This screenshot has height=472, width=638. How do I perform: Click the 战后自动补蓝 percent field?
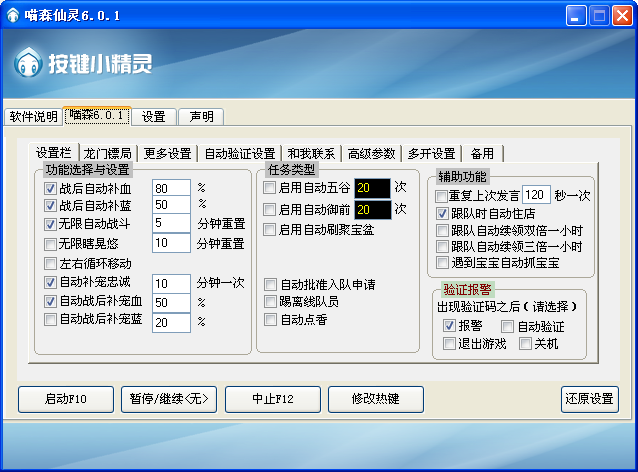click(x=171, y=205)
